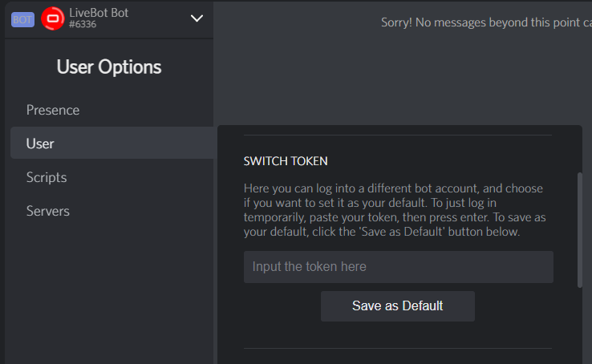
Task: Select the User menu item
Action: coord(40,144)
